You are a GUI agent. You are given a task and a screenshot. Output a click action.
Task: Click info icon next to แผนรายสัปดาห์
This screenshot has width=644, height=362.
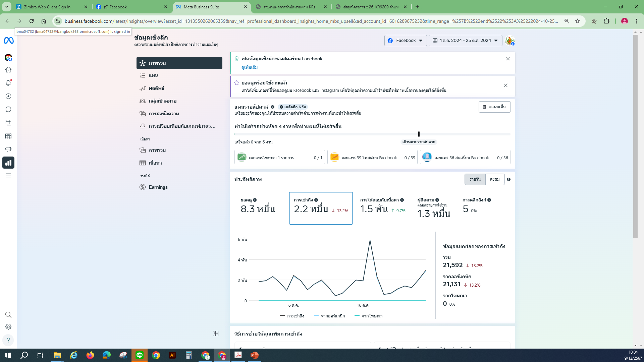(x=273, y=107)
